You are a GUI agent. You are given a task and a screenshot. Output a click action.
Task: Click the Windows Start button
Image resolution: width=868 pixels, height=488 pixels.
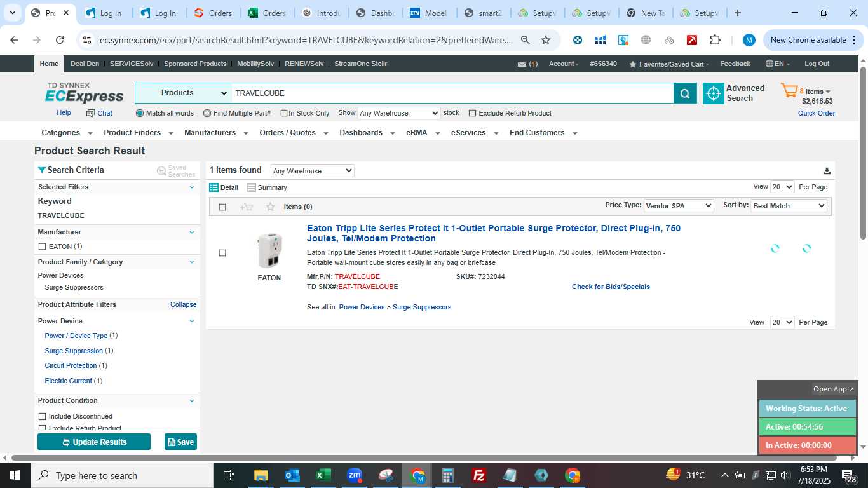pyautogui.click(x=15, y=475)
